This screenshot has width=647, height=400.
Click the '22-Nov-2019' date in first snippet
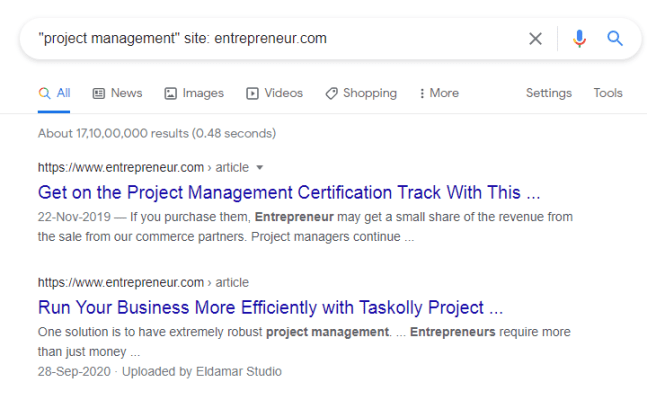(74, 217)
